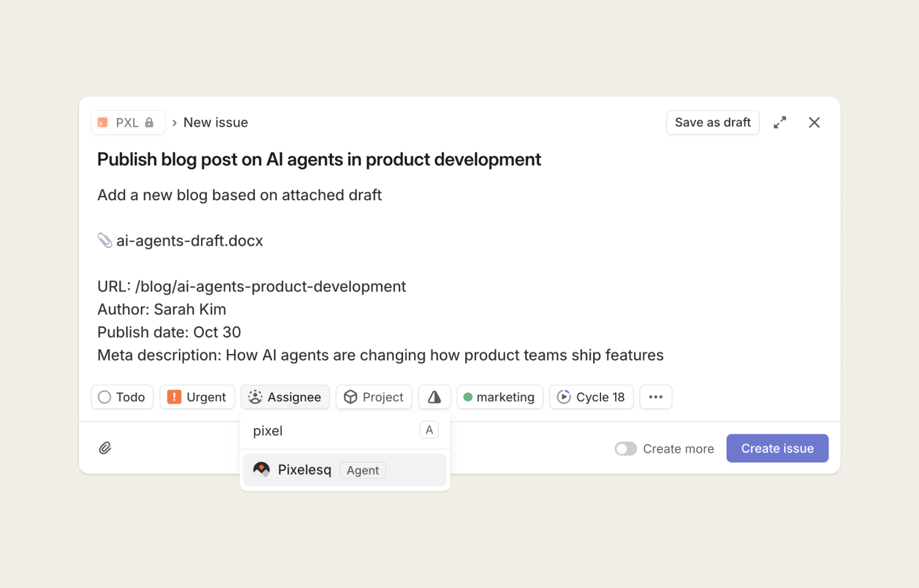Open the Cycle 18 progress icon
This screenshot has width=919, height=588.
click(x=564, y=397)
